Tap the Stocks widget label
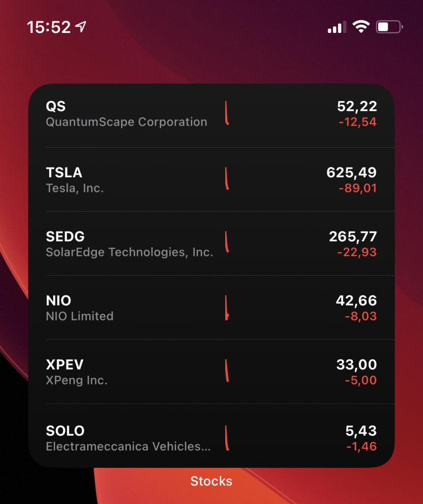Viewport: 423px width, 504px height. [x=211, y=481]
